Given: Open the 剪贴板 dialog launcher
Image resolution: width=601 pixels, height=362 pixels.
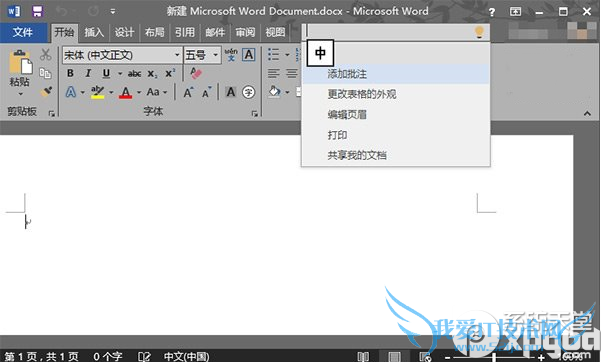Looking at the screenshot, I should pos(51,113).
